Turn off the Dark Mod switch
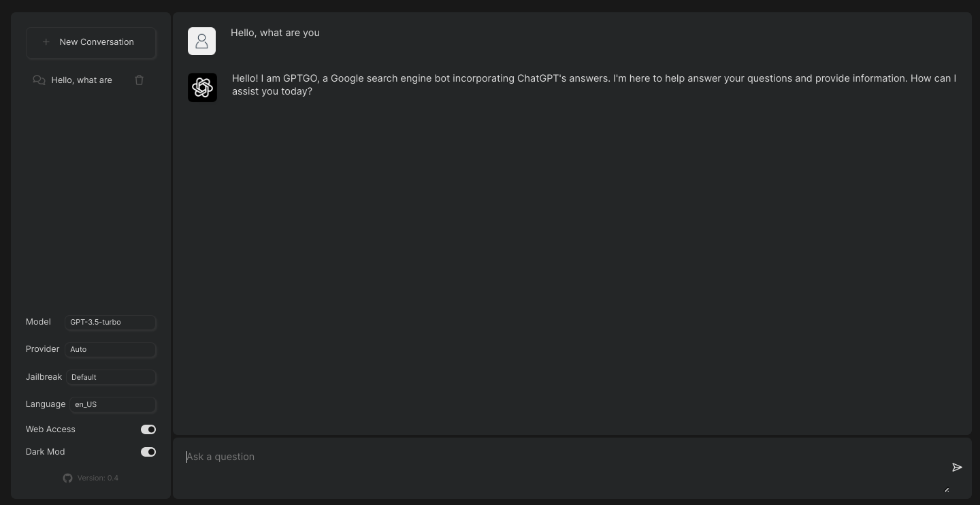 coord(148,452)
